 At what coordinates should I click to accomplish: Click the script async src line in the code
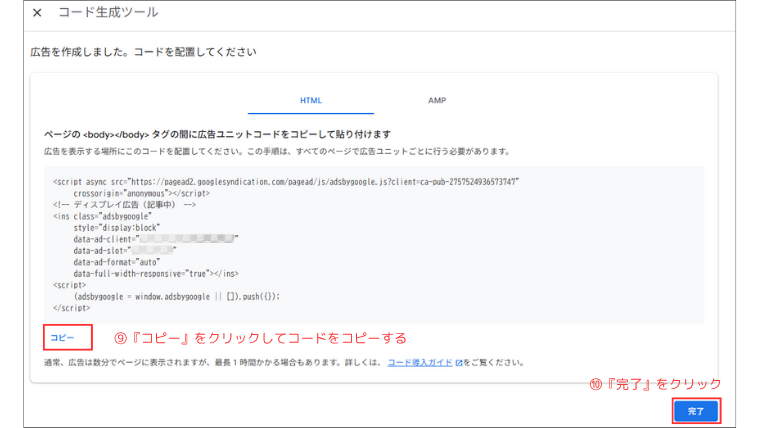pyautogui.click(x=286, y=182)
